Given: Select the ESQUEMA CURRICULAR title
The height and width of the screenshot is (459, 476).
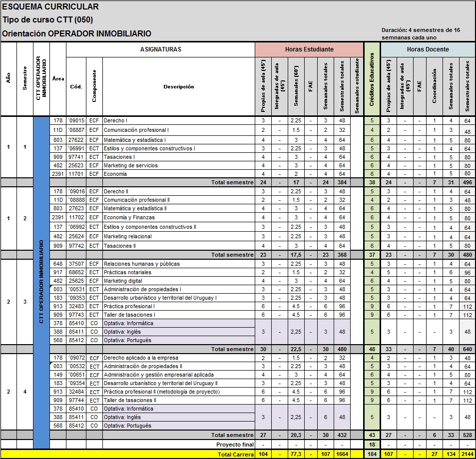Looking at the screenshot, I should point(50,6).
